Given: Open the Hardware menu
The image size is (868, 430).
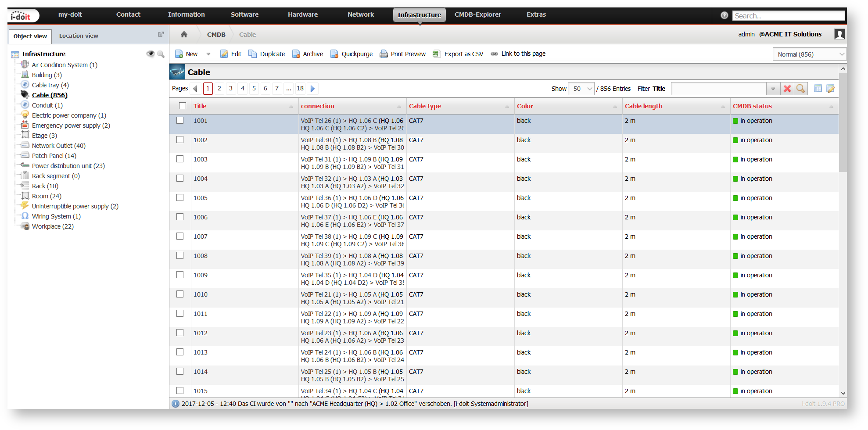Looking at the screenshot, I should pyautogui.click(x=303, y=14).
